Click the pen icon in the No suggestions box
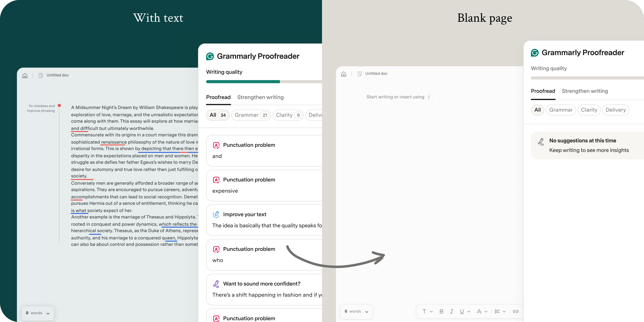 [x=541, y=141]
